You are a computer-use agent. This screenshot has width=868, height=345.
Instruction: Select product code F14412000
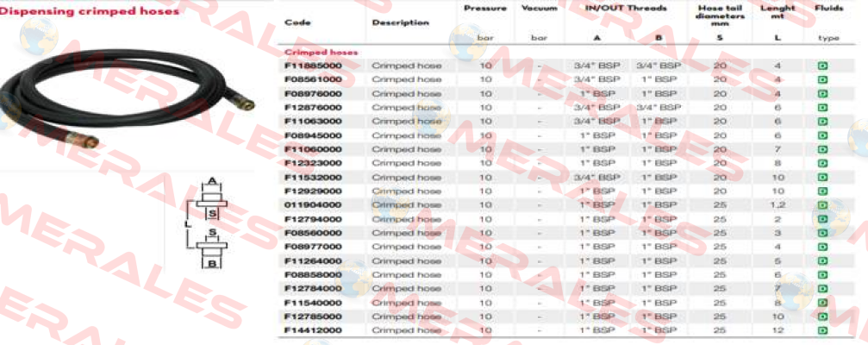click(x=313, y=330)
